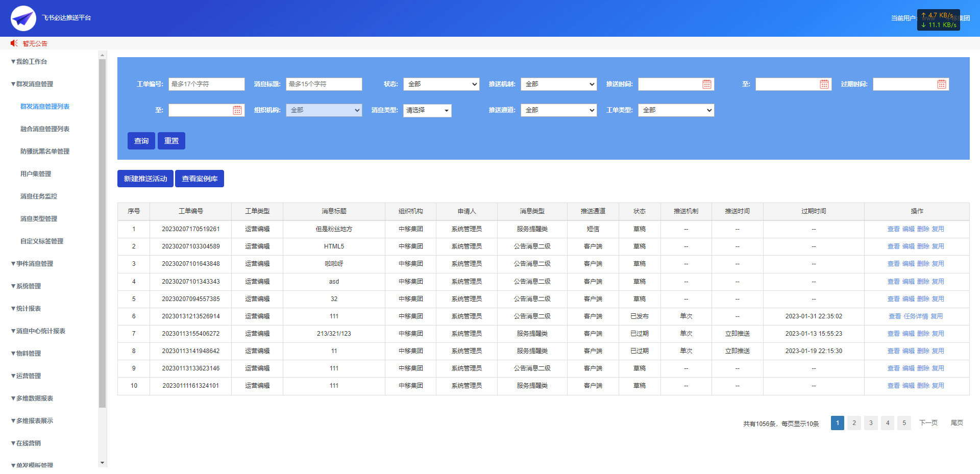Open calendar for expiry time start
Image resolution: width=980 pixels, height=474 pixels.
(941, 84)
